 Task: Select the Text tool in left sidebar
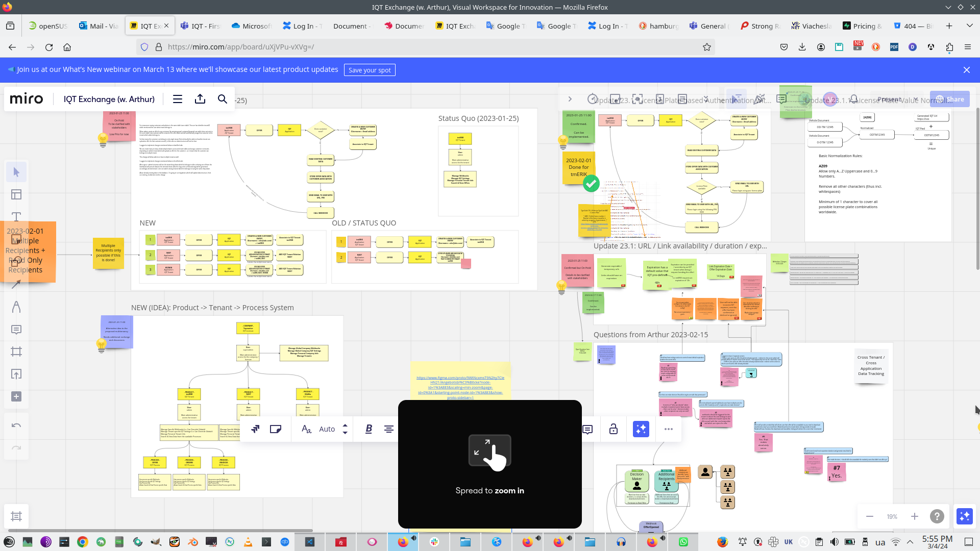point(16,217)
